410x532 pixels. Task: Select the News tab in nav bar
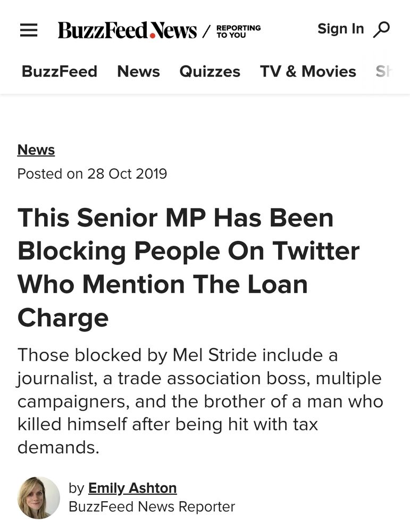tap(138, 71)
